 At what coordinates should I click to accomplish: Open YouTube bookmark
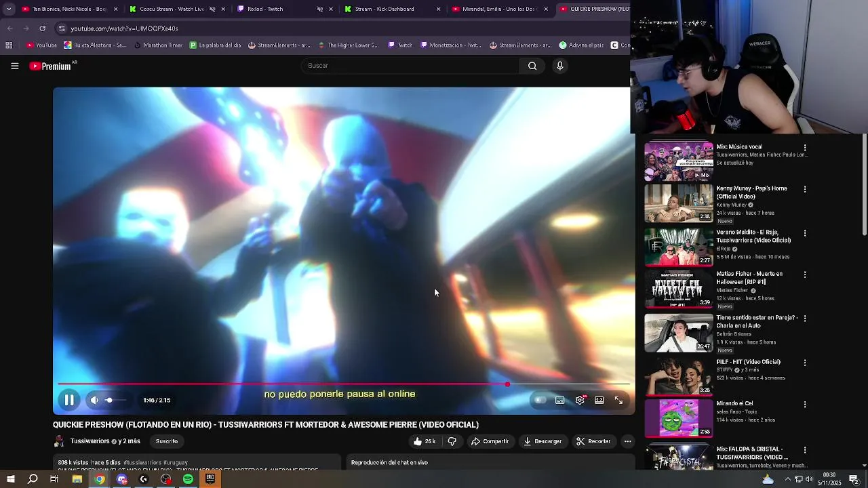click(x=41, y=45)
